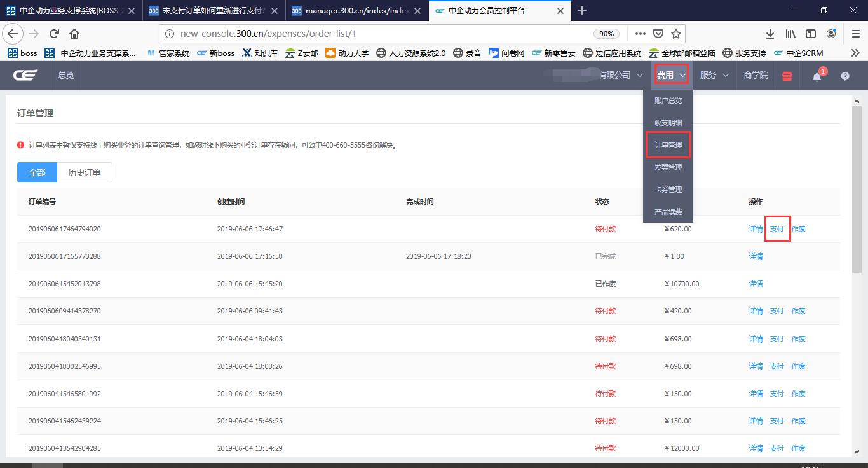Open the browser downloads icon
The height and width of the screenshot is (468, 868).
770,34
